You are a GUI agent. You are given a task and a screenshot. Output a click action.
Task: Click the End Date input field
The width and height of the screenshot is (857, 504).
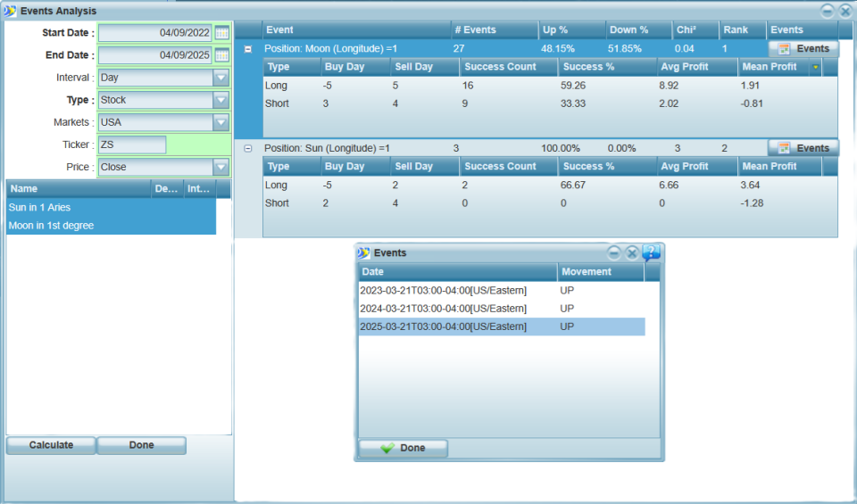[x=155, y=55]
